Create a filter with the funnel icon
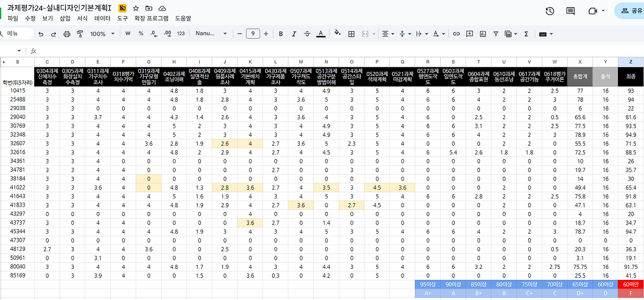 click(x=495, y=34)
